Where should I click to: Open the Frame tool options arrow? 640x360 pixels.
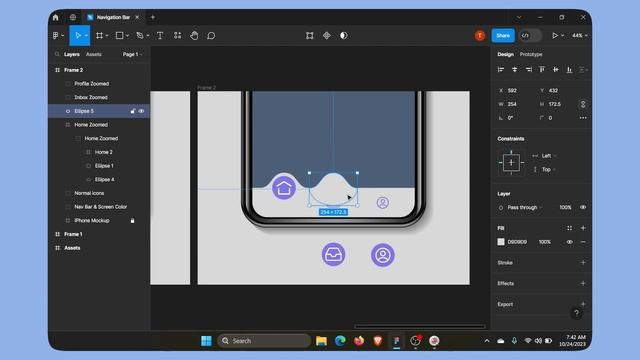point(107,36)
